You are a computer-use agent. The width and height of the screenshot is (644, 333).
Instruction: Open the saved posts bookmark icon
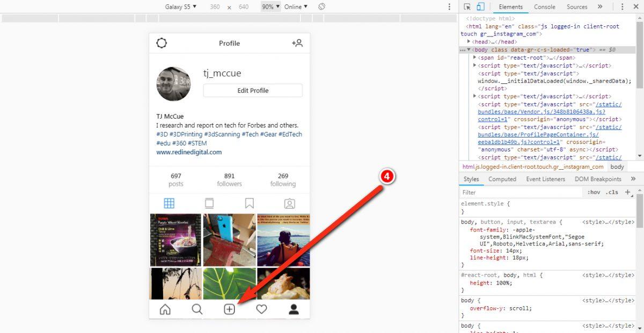click(x=249, y=203)
